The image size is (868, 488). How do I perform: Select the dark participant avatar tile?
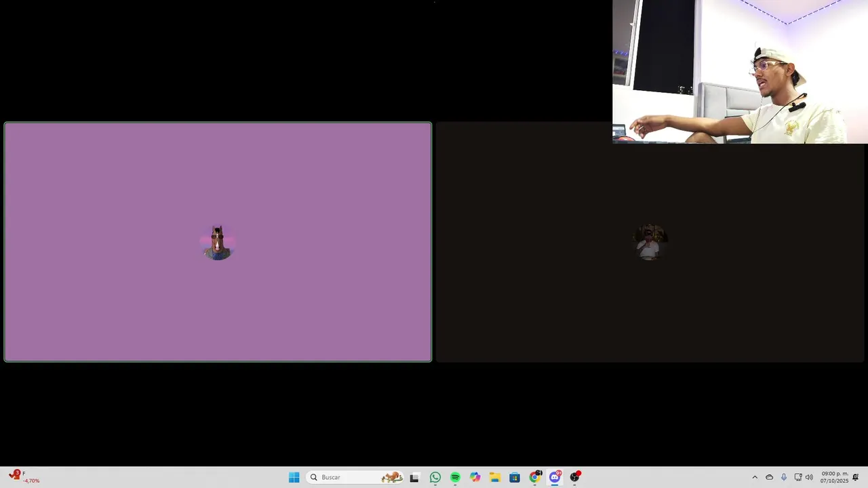pos(650,242)
